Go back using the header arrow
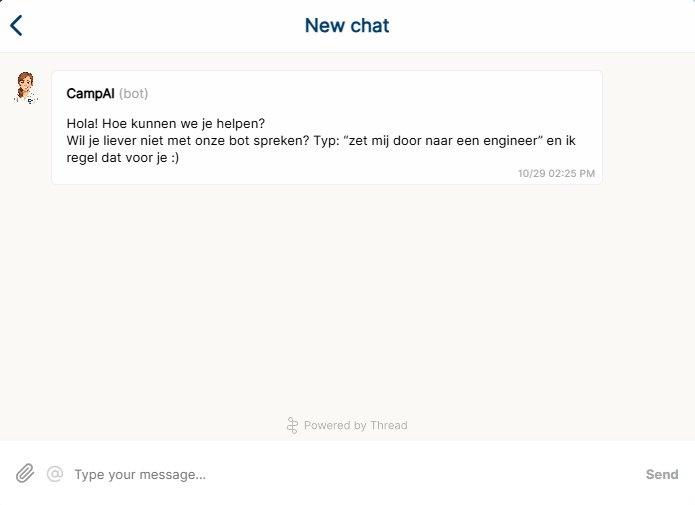695x505 pixels. pos(16,26)
